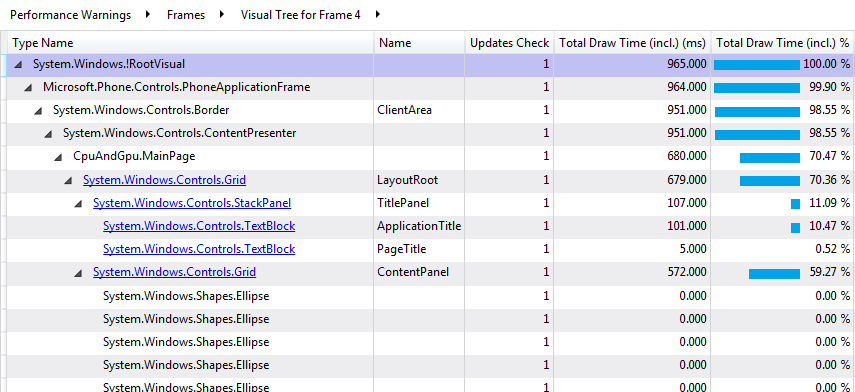The width and height of the screenshot is (855, 392).
Task: Sort by Type Name column header
Action: coord(191,43)
